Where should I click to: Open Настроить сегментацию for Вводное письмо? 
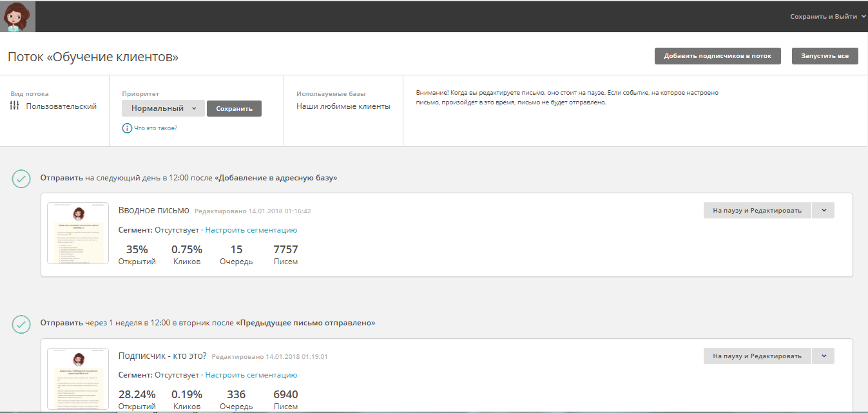click(x=251, y=230)
